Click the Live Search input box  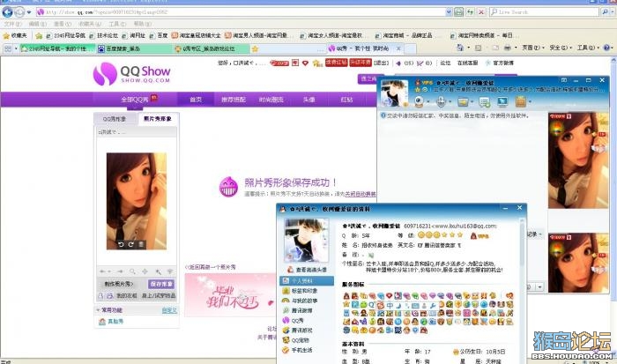click(544, 12)
